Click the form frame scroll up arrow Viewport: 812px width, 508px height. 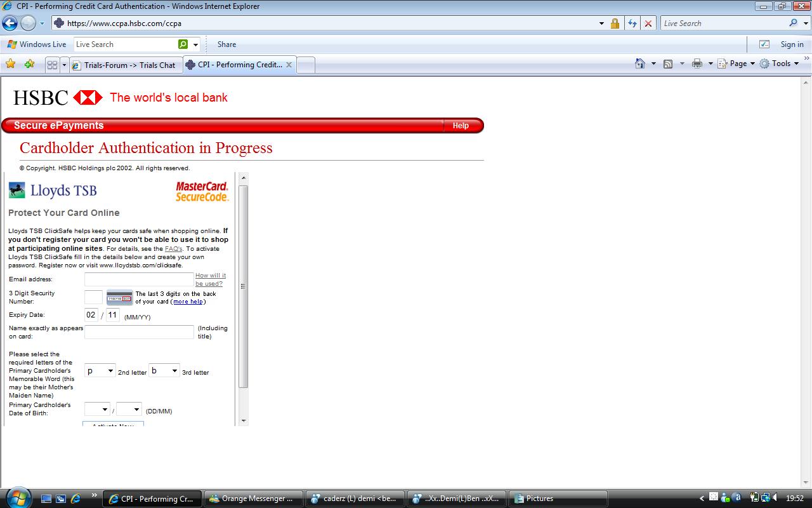click(x=244, y=178)
